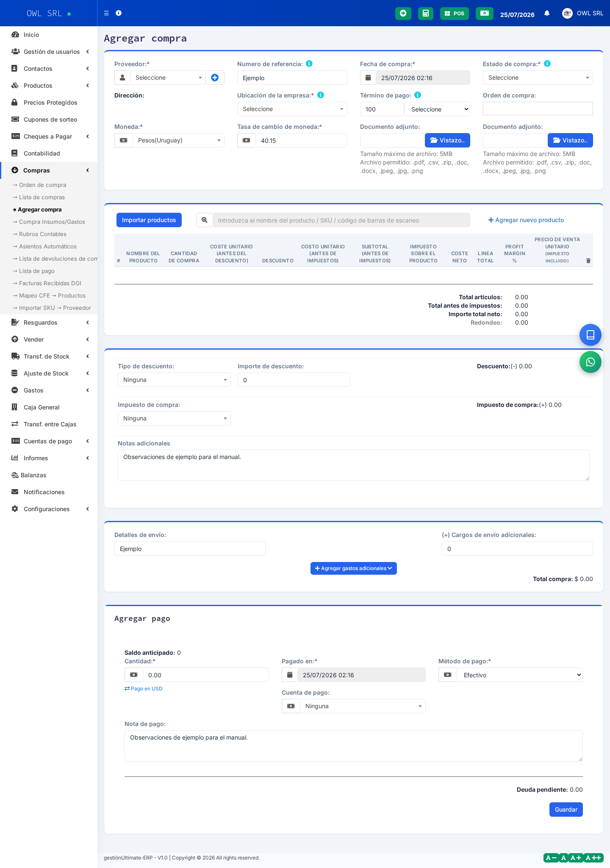This screenshot has width=610, height=868.
Task: Open the Estado de compra dropdown
Action: (x=538, y=78)
